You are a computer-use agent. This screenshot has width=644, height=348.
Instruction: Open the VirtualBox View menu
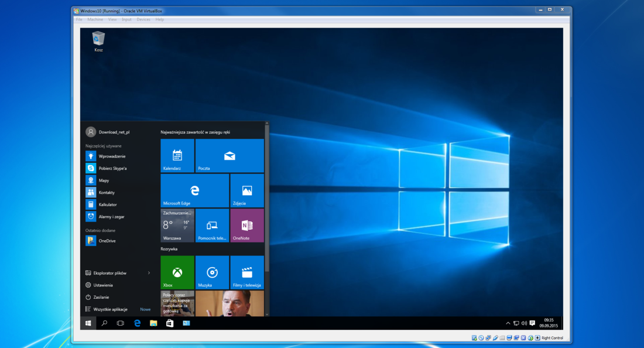112,19
